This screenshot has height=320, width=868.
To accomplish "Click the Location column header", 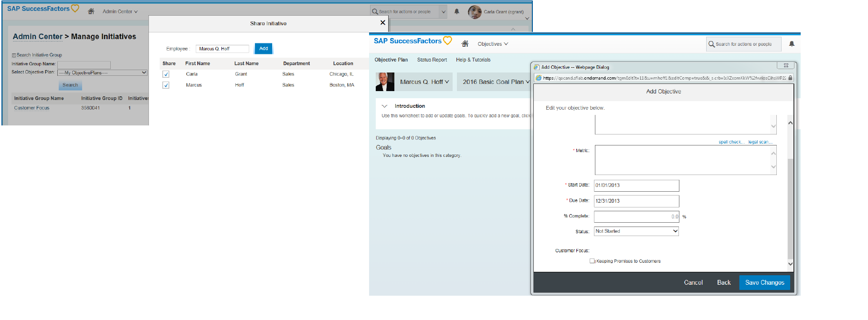I will (x=343, y=63).
